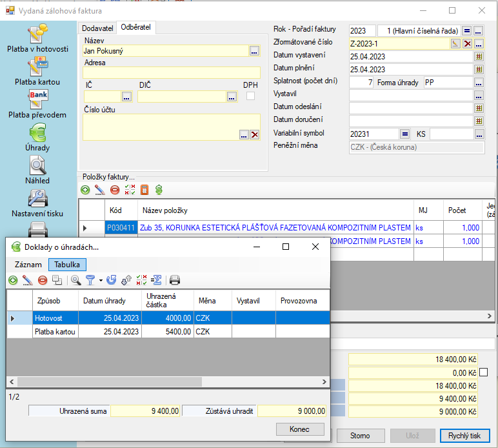
Task: Open Číslo účtu ellipsis selector
Action: coord(244,135)
